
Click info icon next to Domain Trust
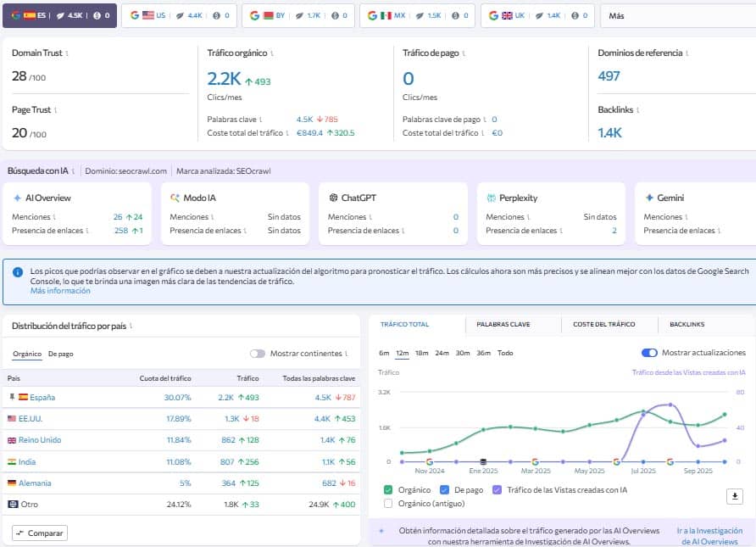click(67, 53)
